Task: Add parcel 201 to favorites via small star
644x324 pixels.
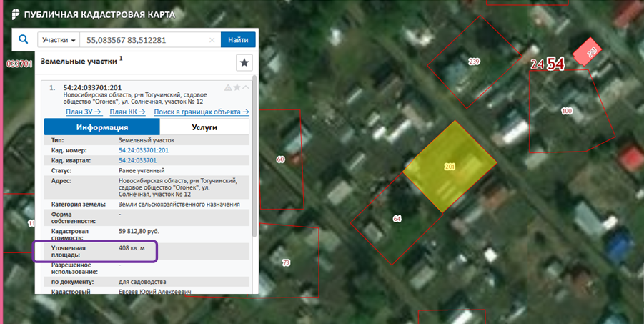Action: 237,87
